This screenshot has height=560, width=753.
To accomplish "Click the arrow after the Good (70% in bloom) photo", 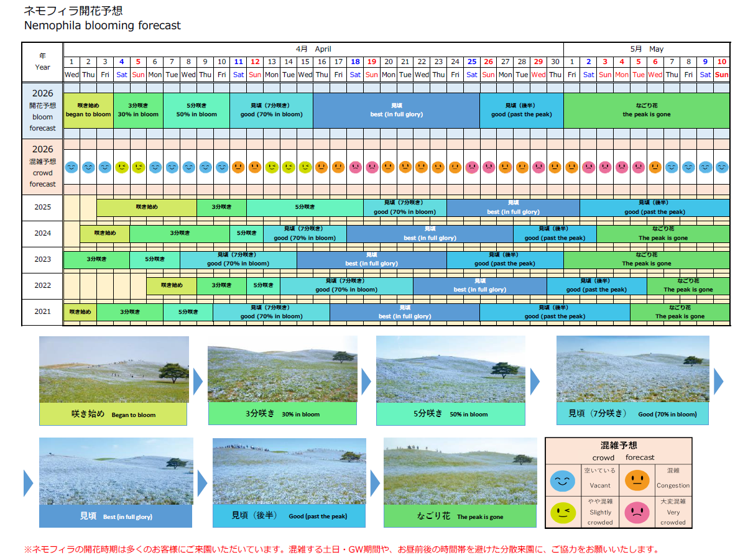I will click(x=719, y=381).
